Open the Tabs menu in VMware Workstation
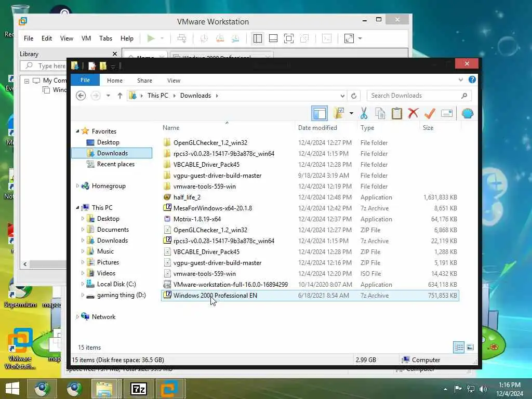 click(105, 38)
